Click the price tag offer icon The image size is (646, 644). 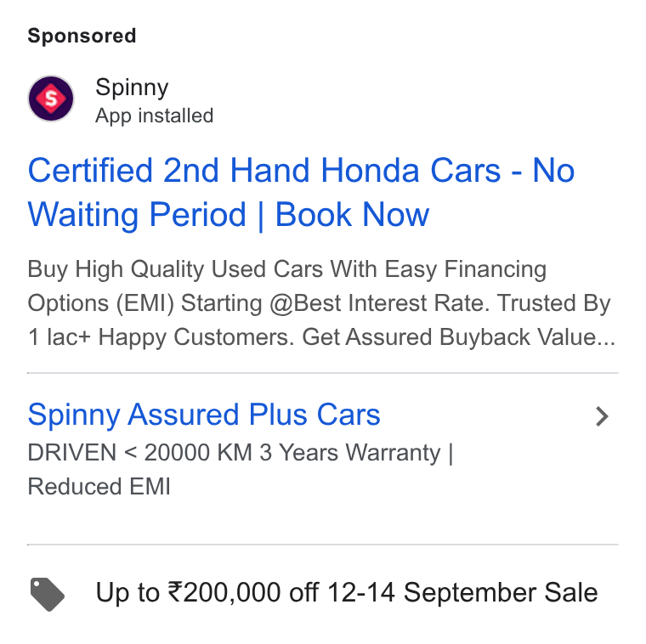(48, 595)
